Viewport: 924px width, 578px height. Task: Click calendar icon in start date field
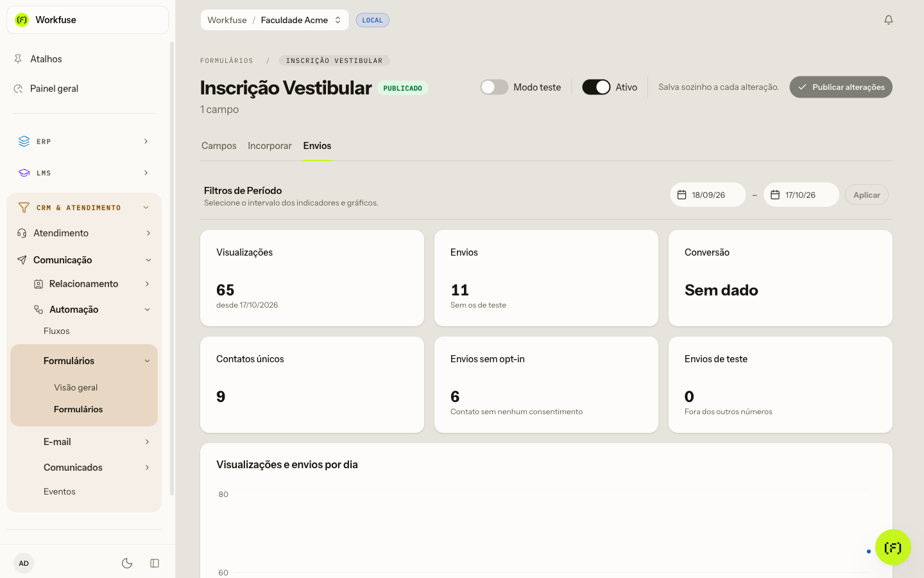pyautogui.click(x=682, y=195)
